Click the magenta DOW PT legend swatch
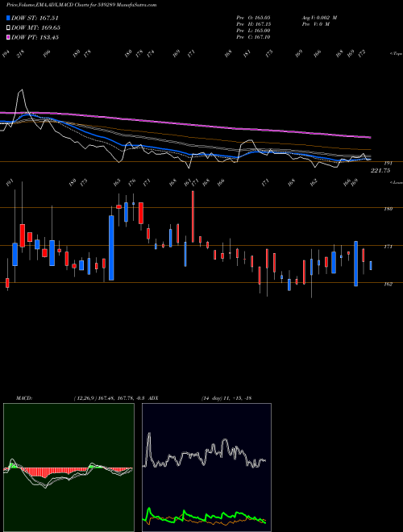Image resolution: width=403 pixels, height=532 pixels. [x=9, y=37]
